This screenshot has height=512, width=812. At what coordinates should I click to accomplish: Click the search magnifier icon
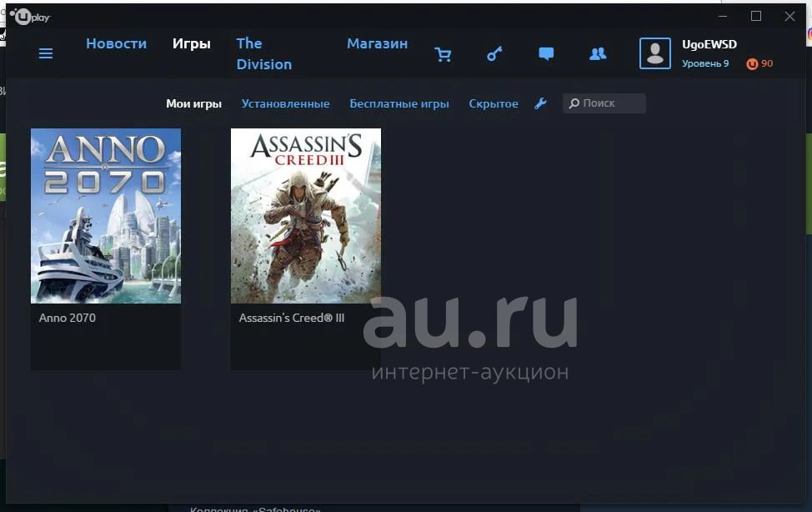pyautogui.click(x=574, y=103)
